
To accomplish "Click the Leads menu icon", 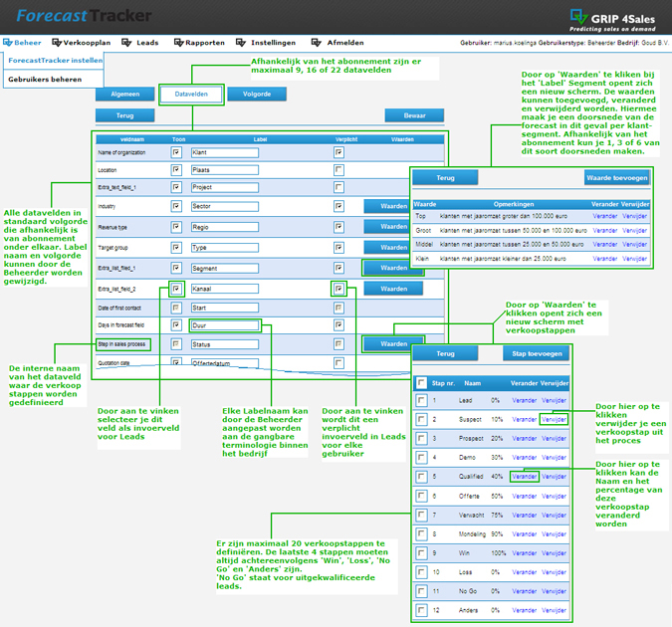I will click(x=126, y=43).
